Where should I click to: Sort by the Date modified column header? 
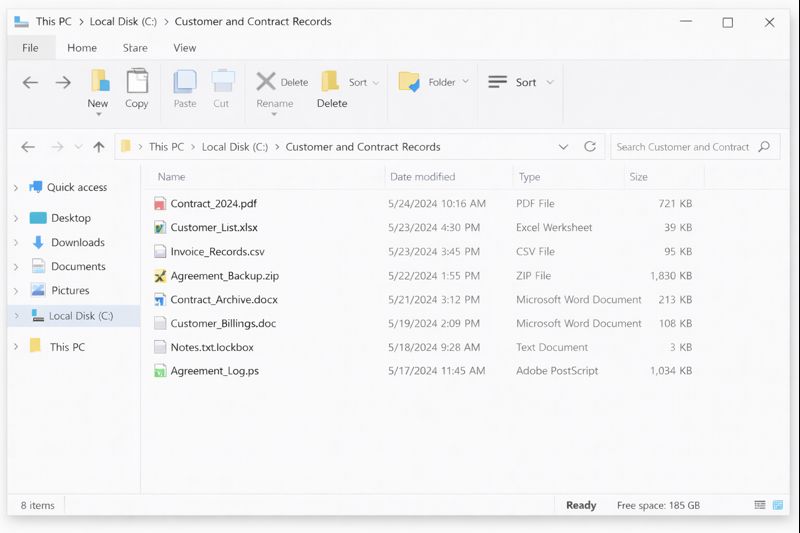(x=422, y=177)
